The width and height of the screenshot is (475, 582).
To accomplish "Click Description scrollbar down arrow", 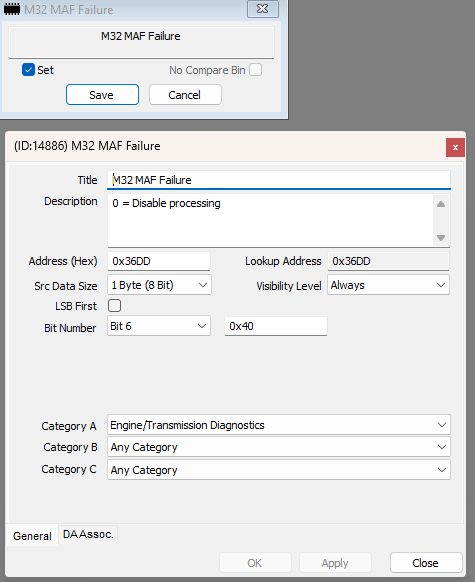I will (x=441, y=238).
